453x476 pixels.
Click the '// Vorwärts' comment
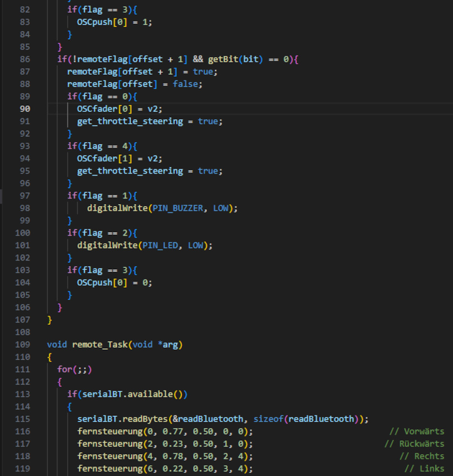(x=417, y=431)
